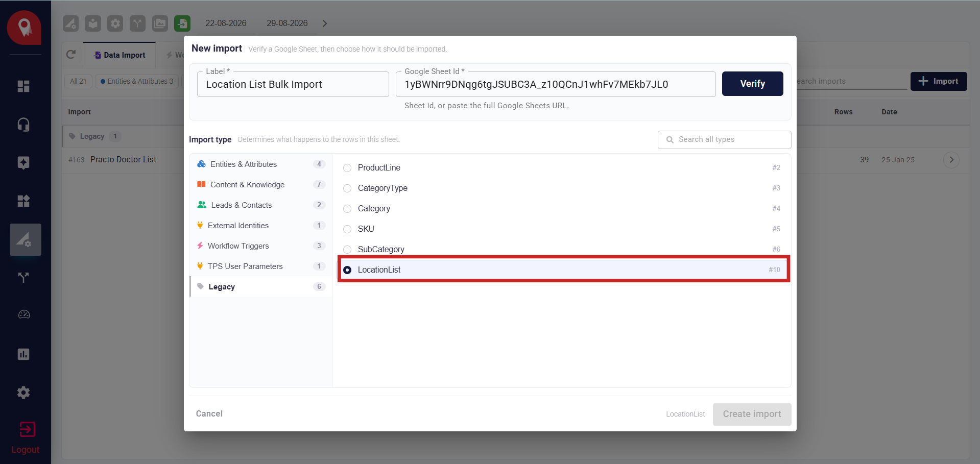Open the Practo Doctor List row chevron
The width and height of the screenshot is (980, 464).
pyautogui.click(x=951, y=160)
